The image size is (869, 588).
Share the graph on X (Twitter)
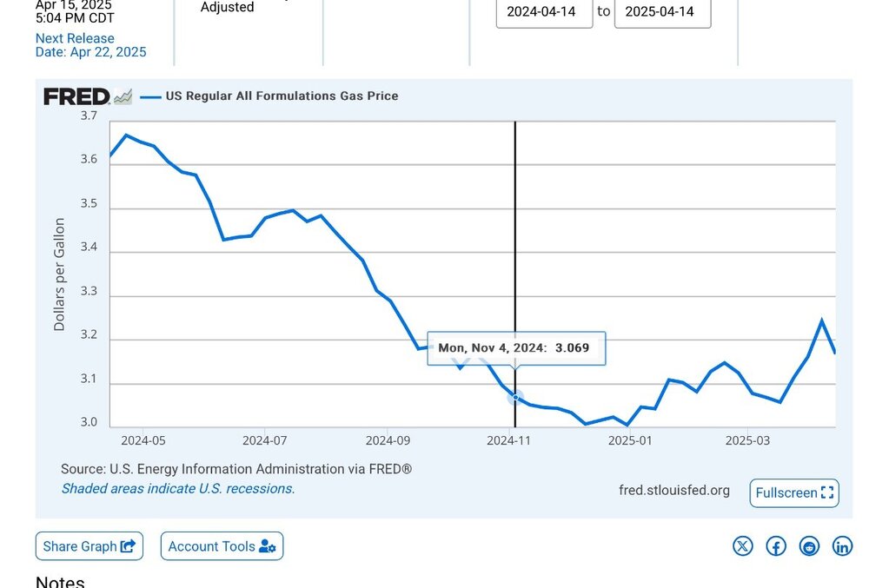click(x=743, y=546)
